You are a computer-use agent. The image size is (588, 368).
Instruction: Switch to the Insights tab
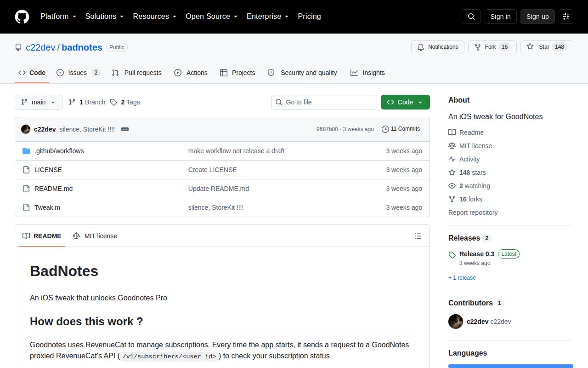coord(367,73)
